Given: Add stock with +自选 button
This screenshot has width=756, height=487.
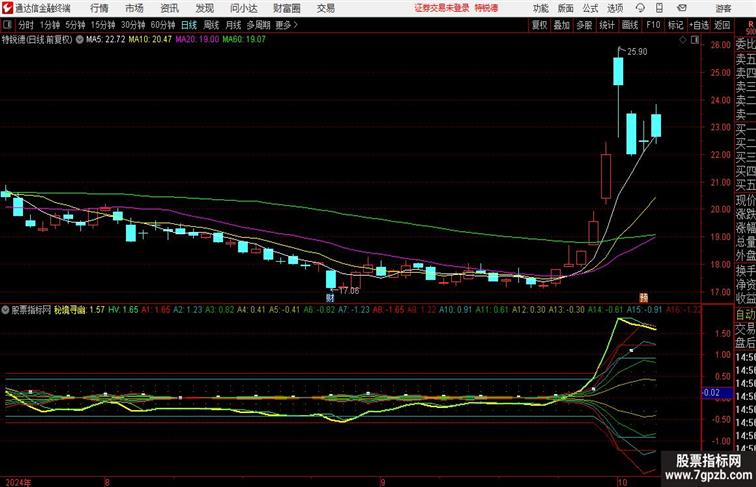Looking at the screenshot, I should pyautogui.click(x=699, y=25).
